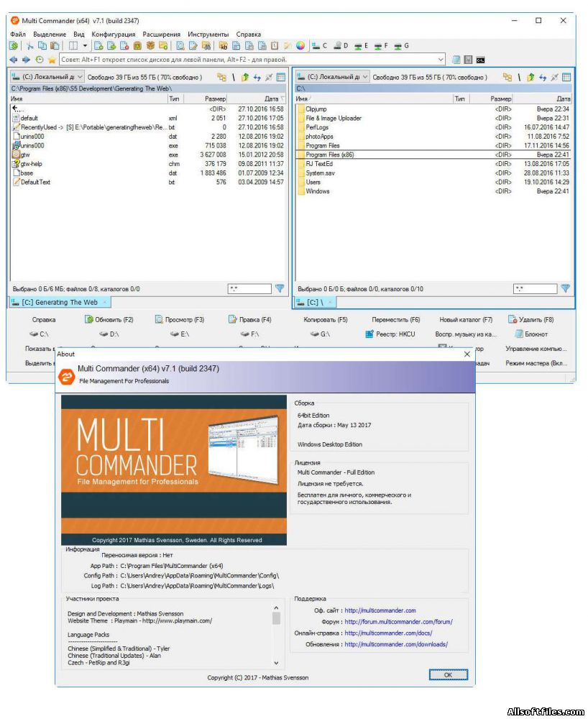Open the Выделение menu
Viewport: 588px width, 719px height.
pyautogui.click(x=50, y=35)
